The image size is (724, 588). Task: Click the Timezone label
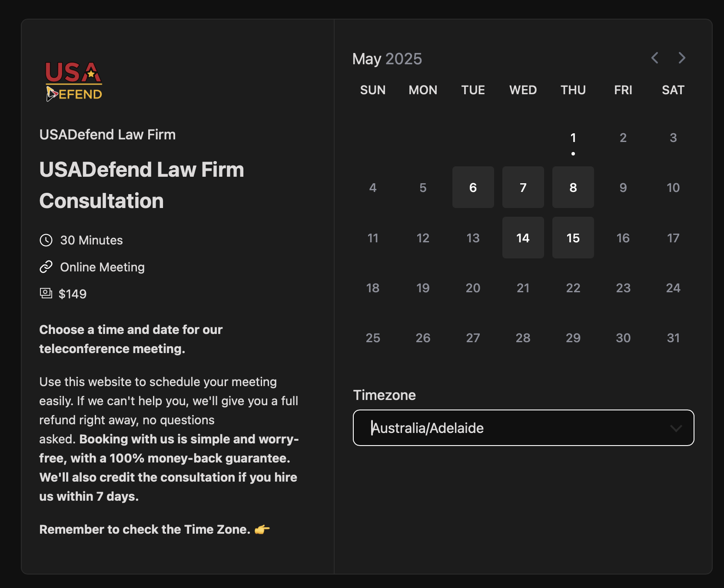(x=385, y=395)
